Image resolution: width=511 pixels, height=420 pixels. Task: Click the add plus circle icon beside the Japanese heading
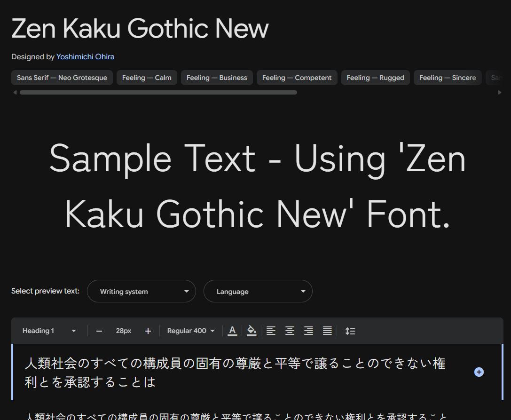[x=479, y=372]
